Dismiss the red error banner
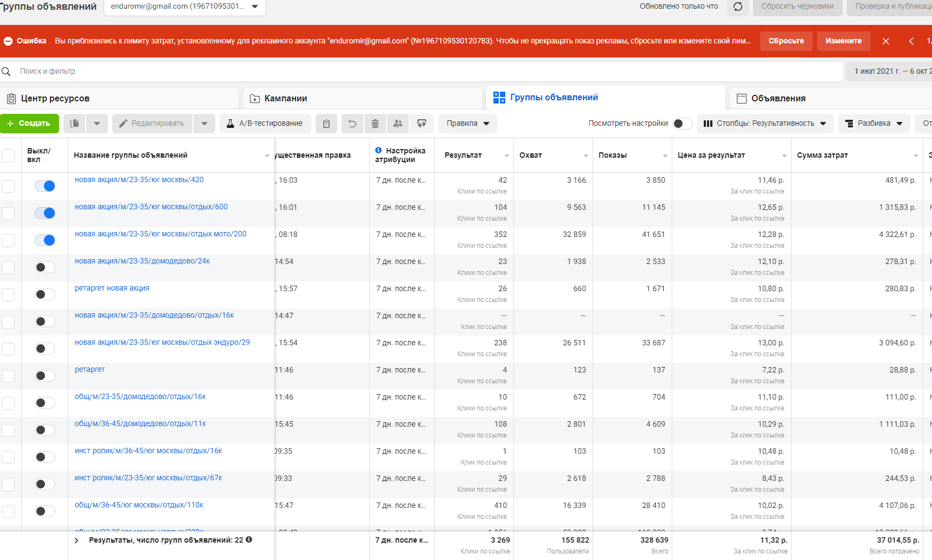The width and height of the screenshot is (932, 560). pos(886,41)
